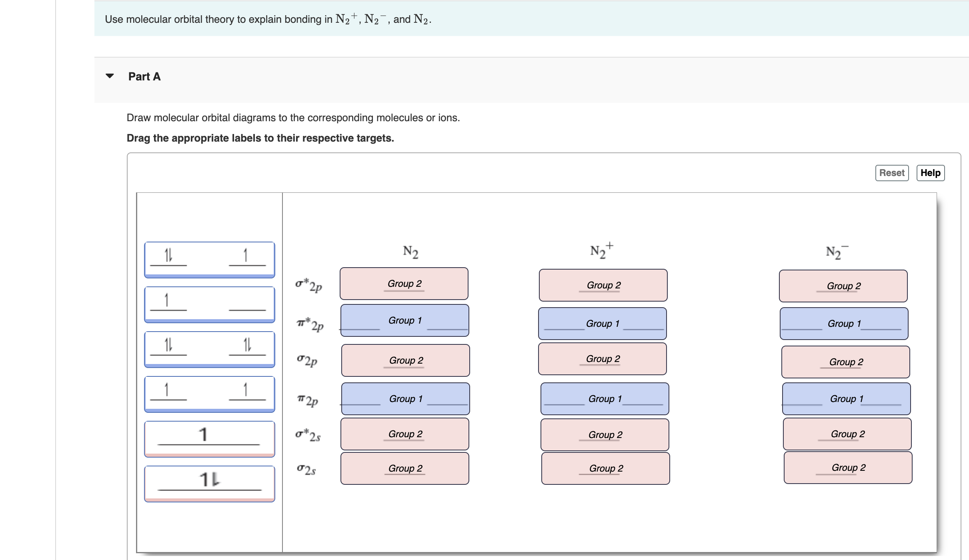Image resolution: width=969 pixels, height=560 pixels.
Task: Select label with two paired arrows
Action: pos(209,349)
